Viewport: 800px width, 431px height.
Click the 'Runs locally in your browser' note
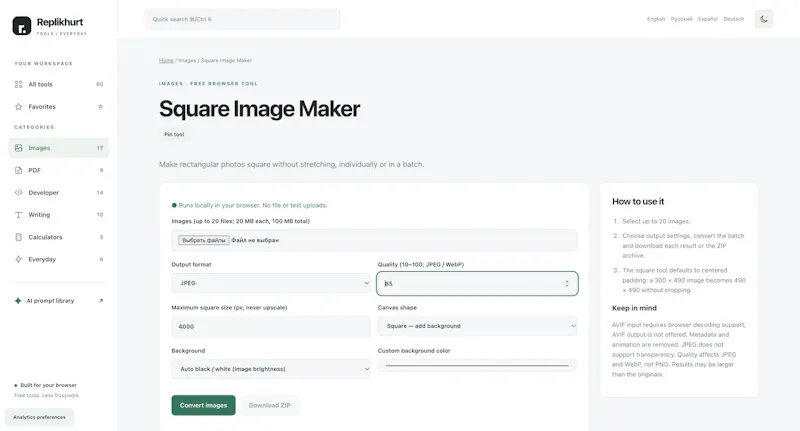253,205
